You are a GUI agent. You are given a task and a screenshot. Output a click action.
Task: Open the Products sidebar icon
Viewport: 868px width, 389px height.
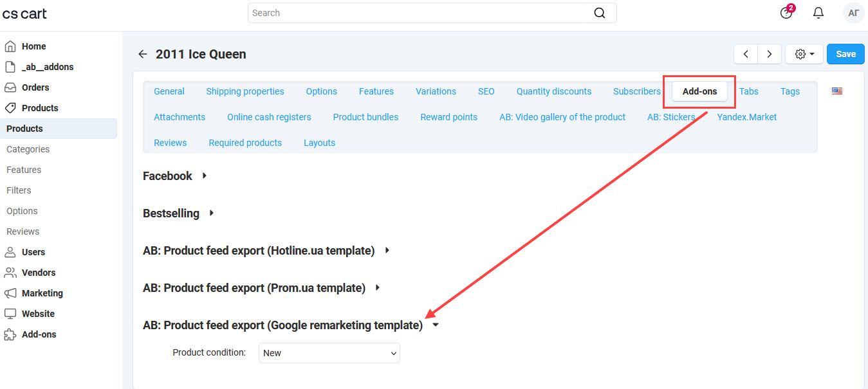11,107
